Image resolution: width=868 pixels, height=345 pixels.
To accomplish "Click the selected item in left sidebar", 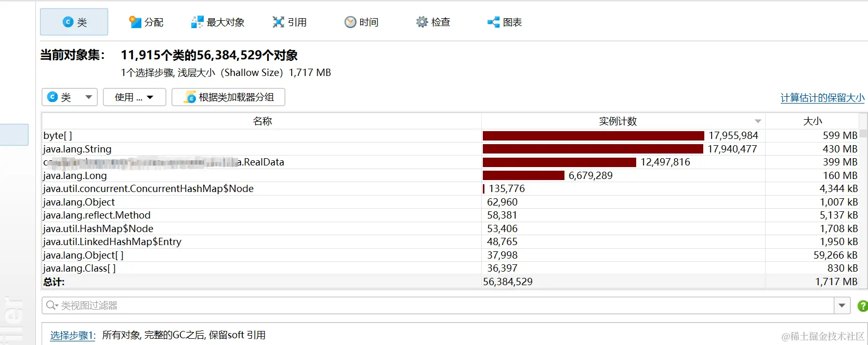I will (14, 135).
